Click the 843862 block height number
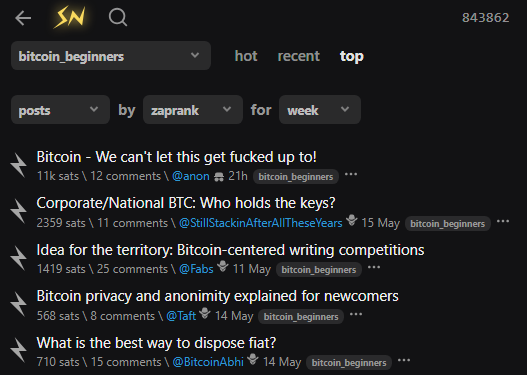 tap(486, 18)
